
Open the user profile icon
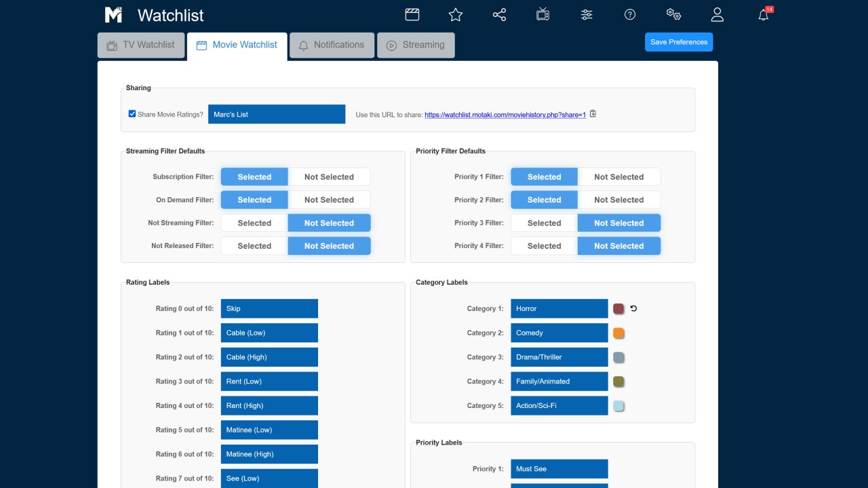717,14
